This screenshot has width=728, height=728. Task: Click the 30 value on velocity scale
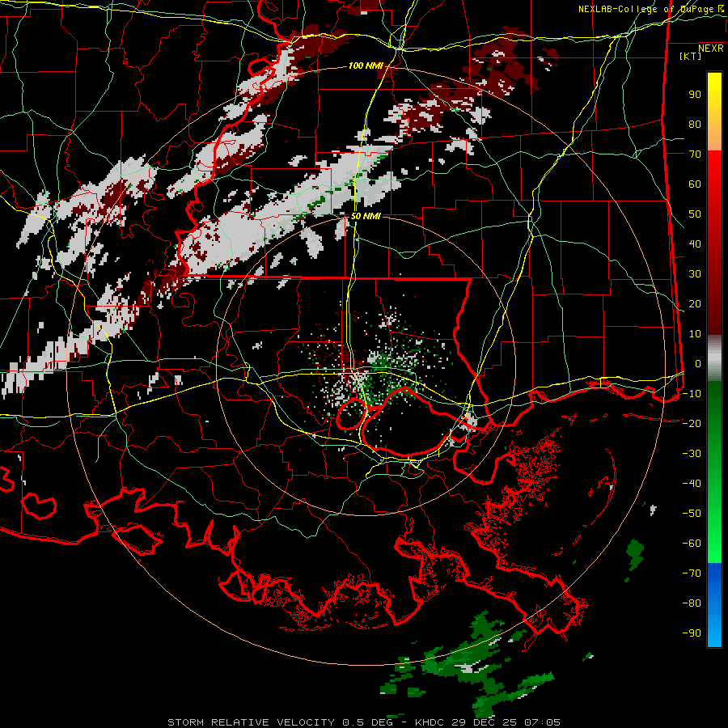[695, 274]
